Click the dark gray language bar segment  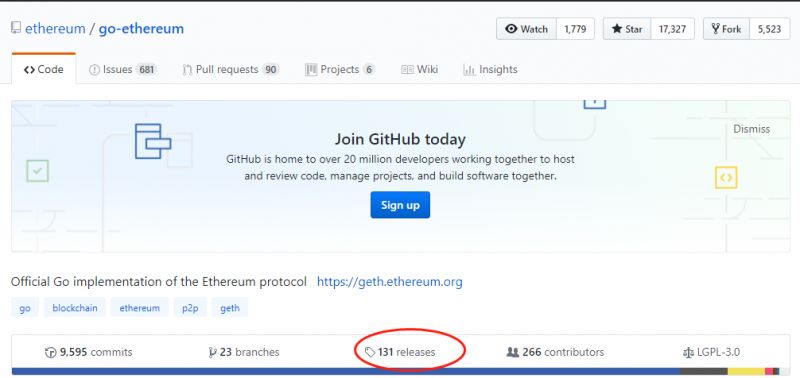[x=704, y=371]
